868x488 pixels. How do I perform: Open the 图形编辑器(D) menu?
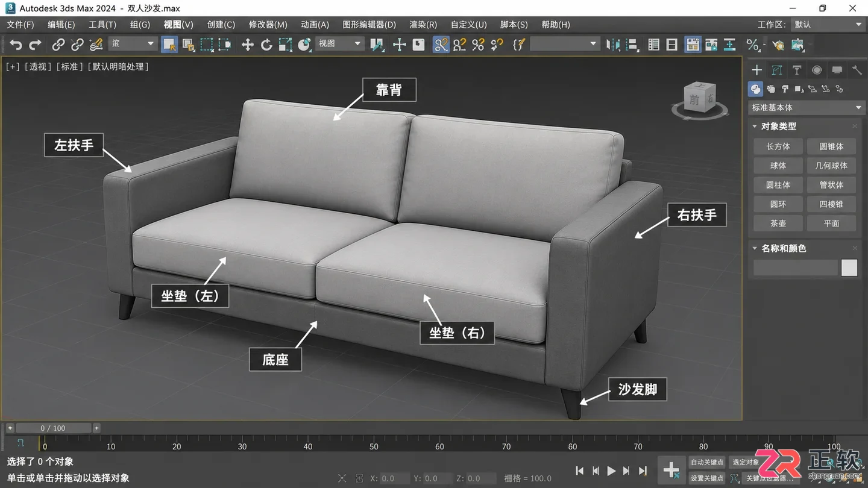point(370,25)
